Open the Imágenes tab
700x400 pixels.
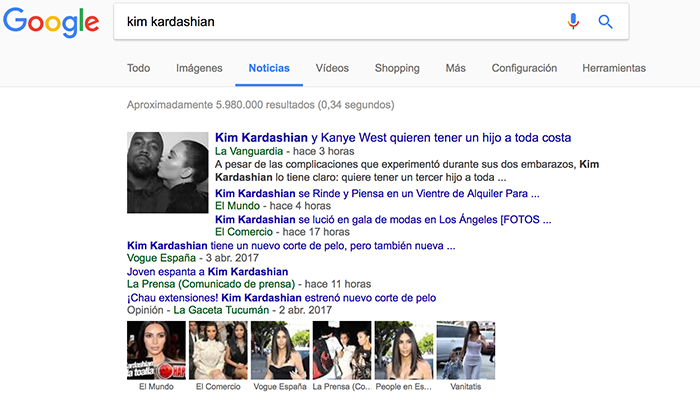tap(199, 68)
